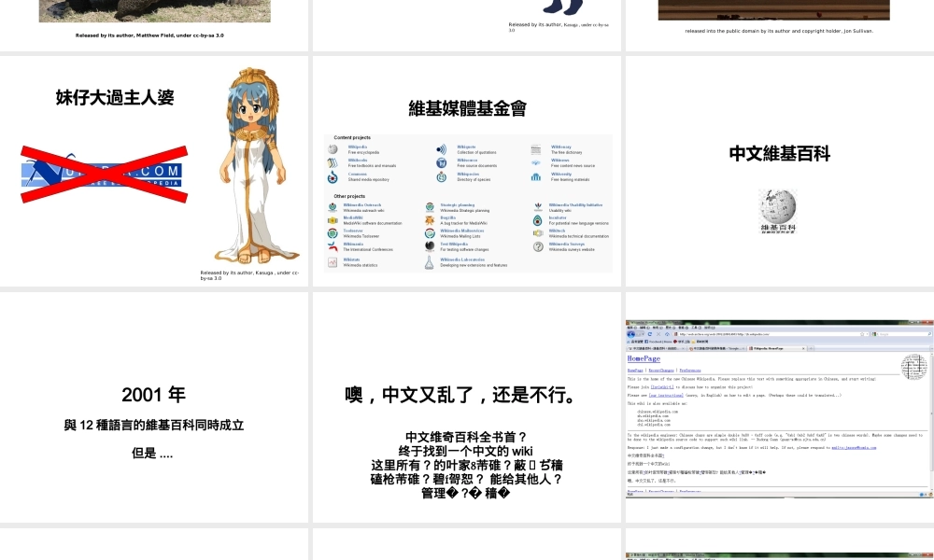Click the Wiktionary free dictionary icon
Viewport: 934px width, 560px height.
click(x=535, y=148)
